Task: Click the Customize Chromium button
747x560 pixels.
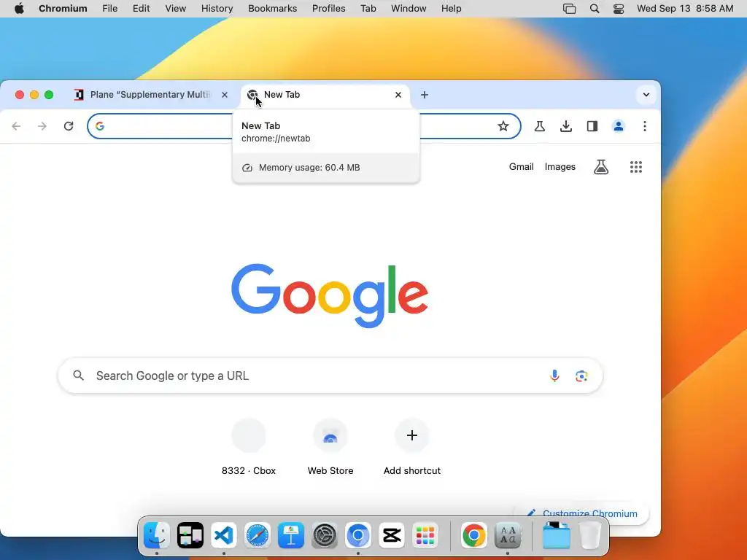Action: tap(581, 513)
